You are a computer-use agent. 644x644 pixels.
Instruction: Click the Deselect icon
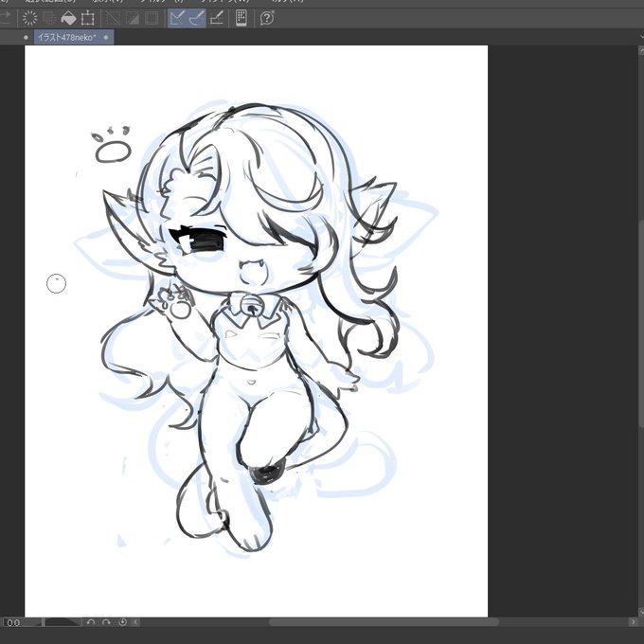pos(114,18)
